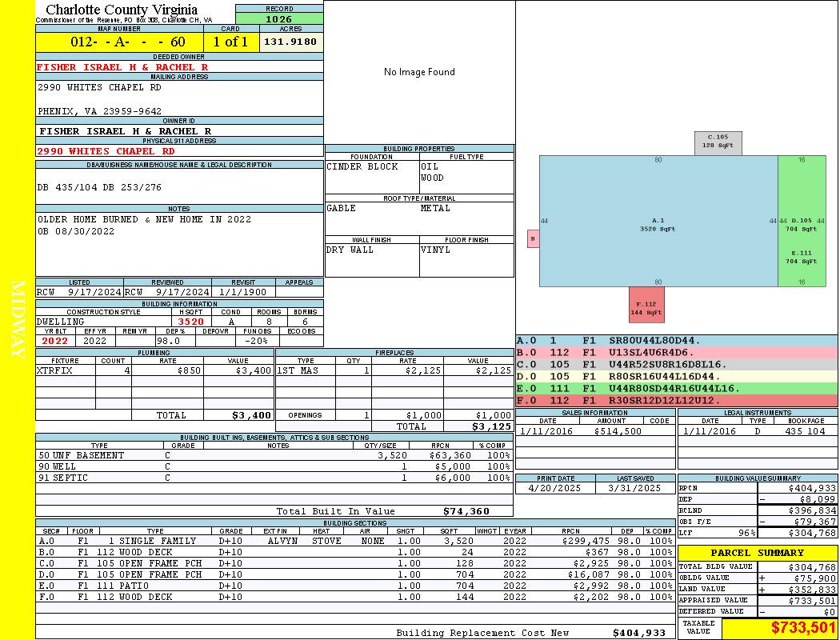
Task: Click the 91 SEPTIC built-in row
Action: 274,478
